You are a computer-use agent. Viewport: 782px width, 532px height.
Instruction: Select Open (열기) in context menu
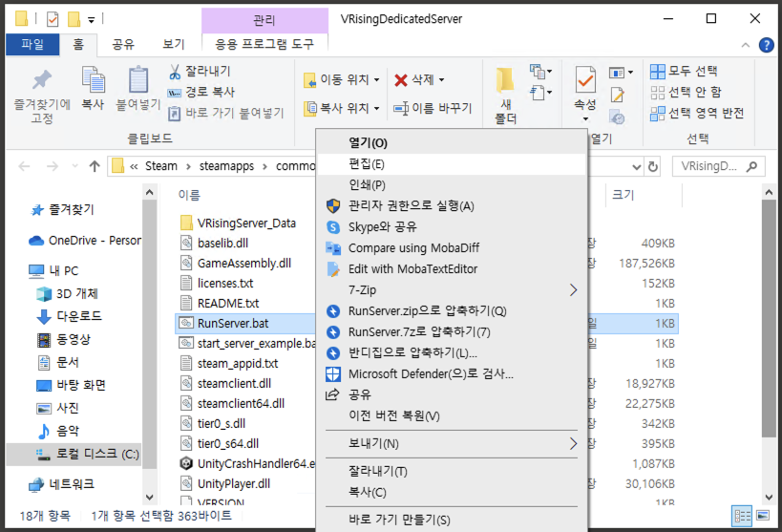(x=452, y=143)
